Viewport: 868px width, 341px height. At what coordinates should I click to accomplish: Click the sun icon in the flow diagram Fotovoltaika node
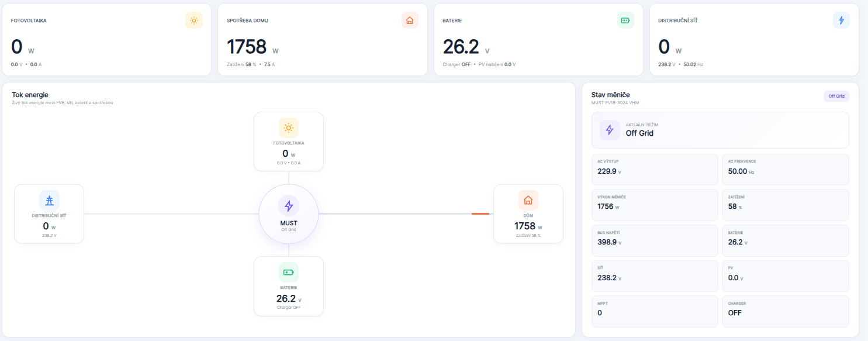coord(289,128)
